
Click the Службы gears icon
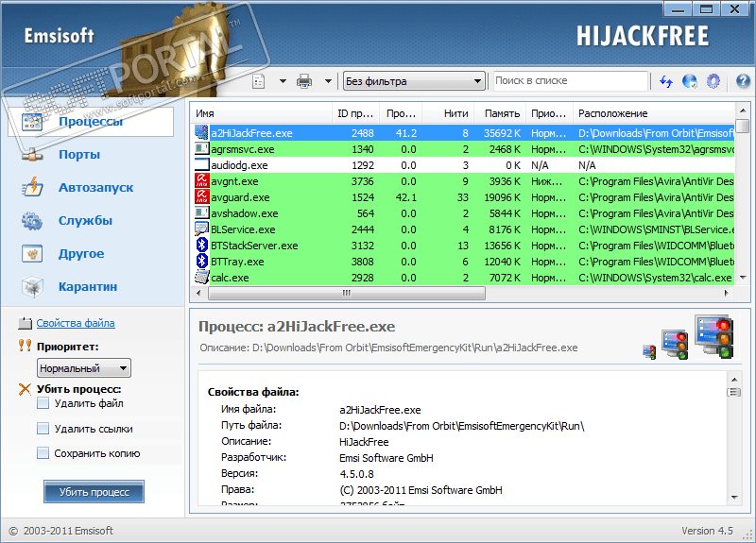(32, 221)
